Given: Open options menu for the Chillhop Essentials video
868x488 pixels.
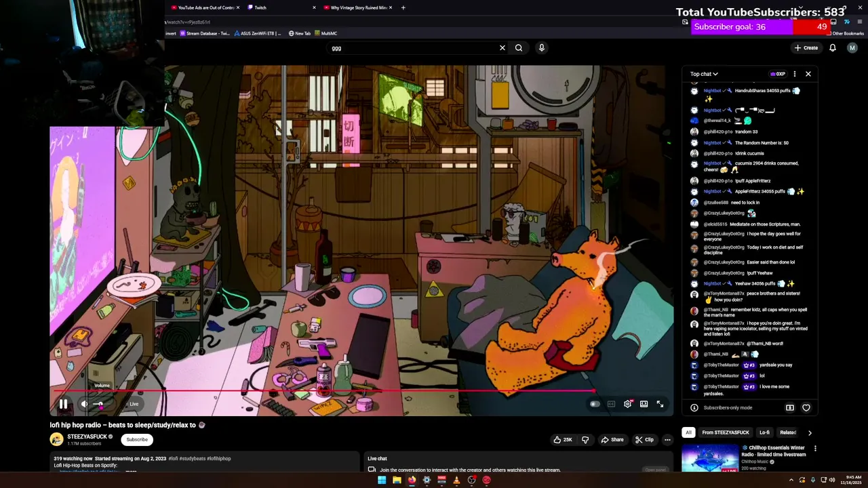Looking at the screenshot, I should click(x=815, y=448).
